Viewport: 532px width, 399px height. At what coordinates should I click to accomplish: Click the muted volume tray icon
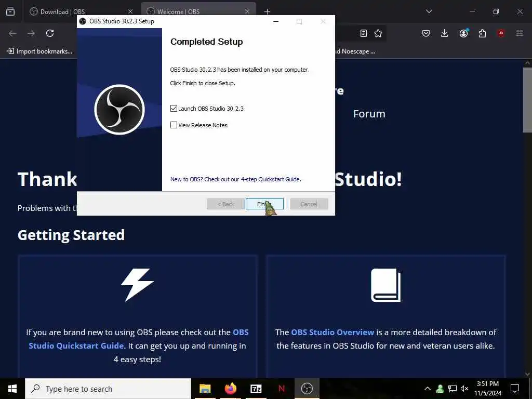[x=464, y=389]
